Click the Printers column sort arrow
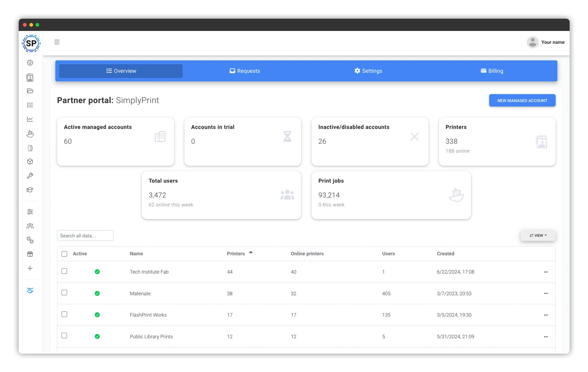The image size is (588, 372). [x=251, y=252]
